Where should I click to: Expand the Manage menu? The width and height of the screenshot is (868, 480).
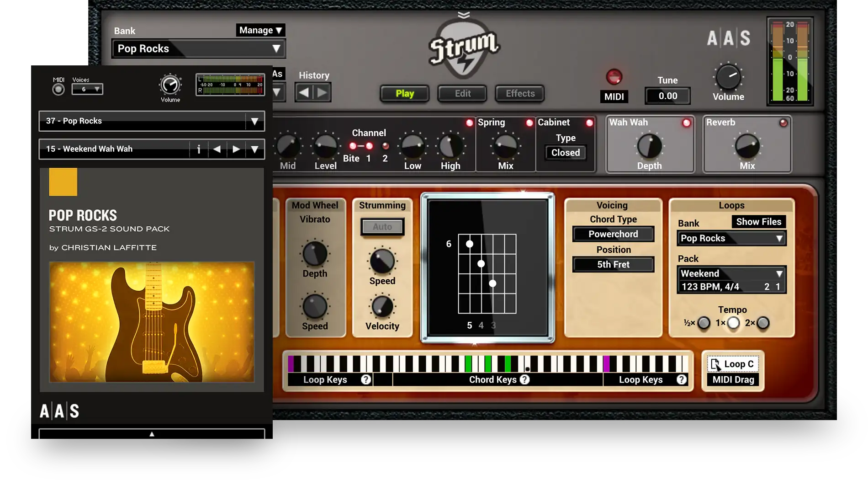point(260,30)
